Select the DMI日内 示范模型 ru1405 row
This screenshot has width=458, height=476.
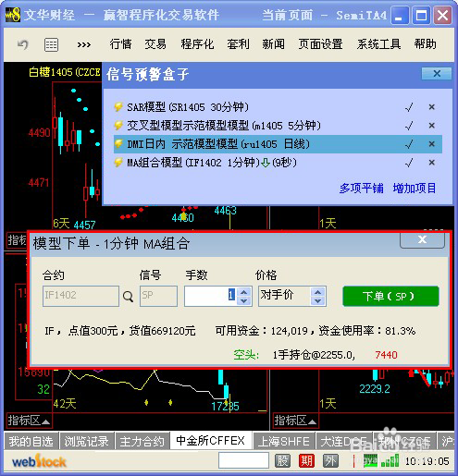coord(278,144)
